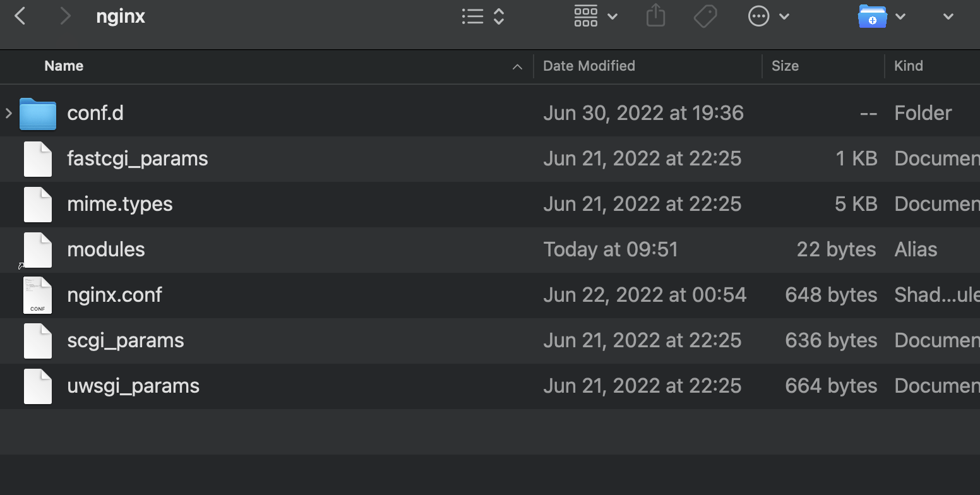This screenshot has height=495, width=980.
Task: Click the Back navigation arrow
Action: 20,16
